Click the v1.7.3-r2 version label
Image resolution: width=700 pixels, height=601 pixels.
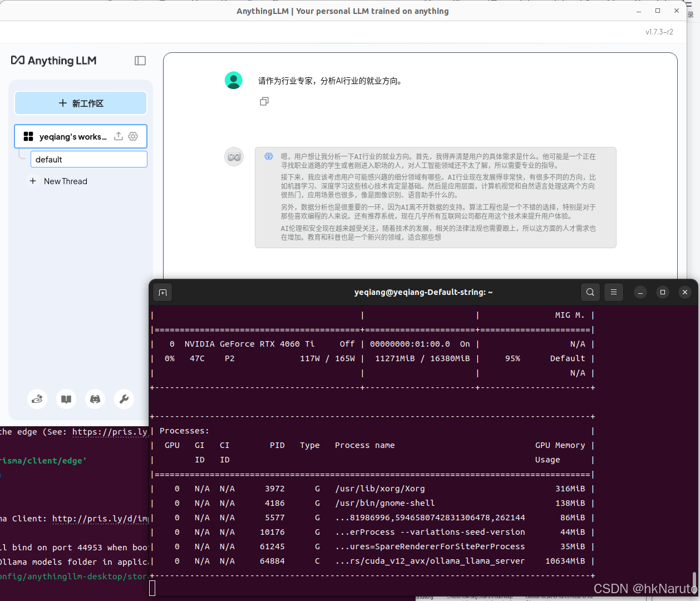[659, 32]
